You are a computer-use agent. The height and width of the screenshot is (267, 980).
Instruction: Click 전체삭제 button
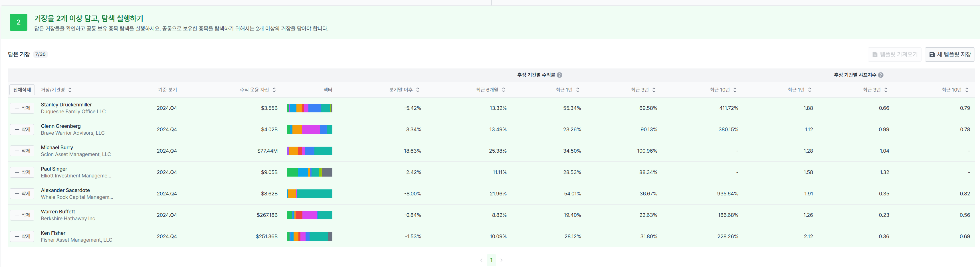[22, 90]
